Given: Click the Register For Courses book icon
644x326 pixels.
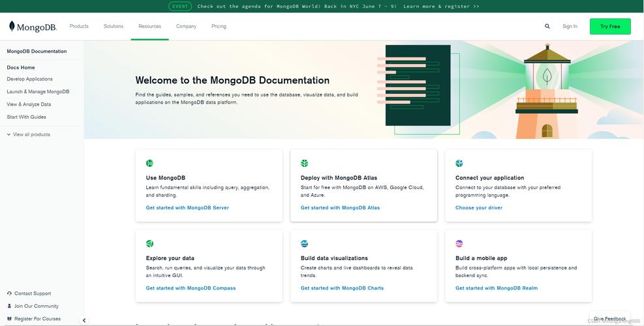Looking at the screenshot, I should point(9,319).
